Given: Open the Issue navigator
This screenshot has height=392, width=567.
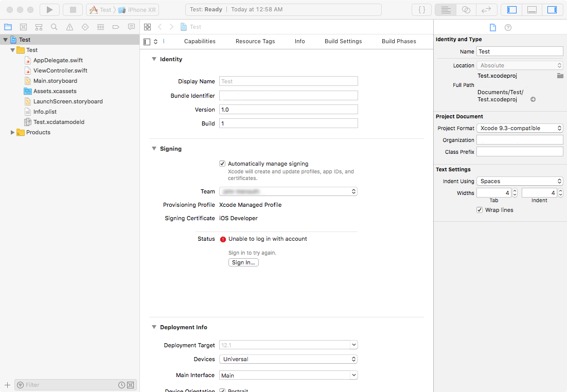Looking at the screenshot, I should [x=69, y=27].
